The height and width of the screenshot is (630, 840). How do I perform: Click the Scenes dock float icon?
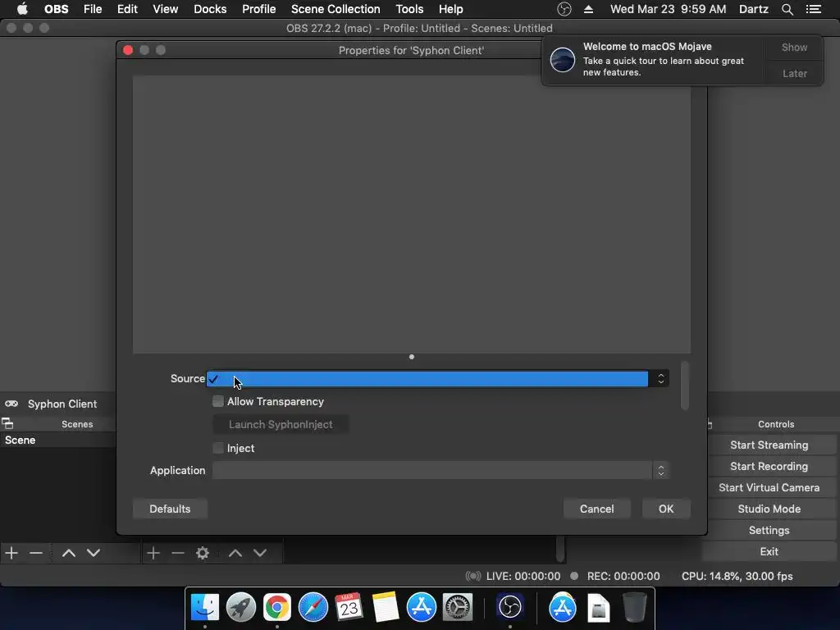tap(7, 424)
